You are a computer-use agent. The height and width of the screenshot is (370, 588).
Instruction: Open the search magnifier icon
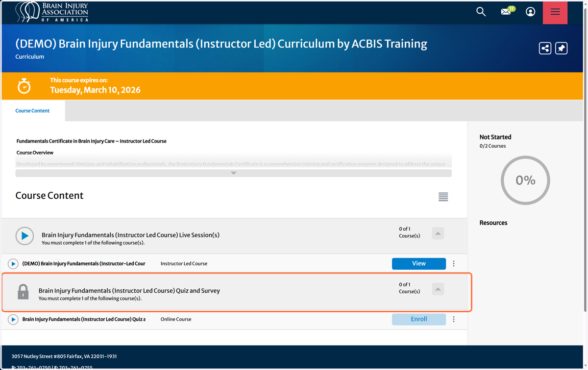(x=481, y=12)
